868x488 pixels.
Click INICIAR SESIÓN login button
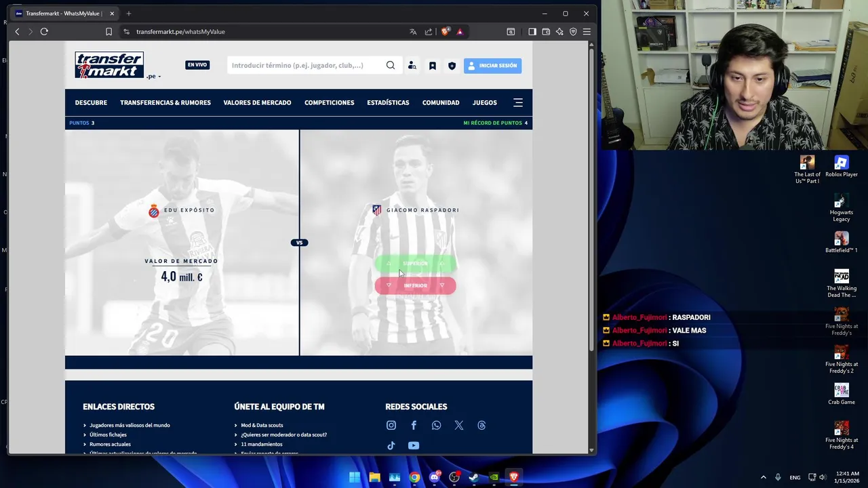(x=492, y=66)
